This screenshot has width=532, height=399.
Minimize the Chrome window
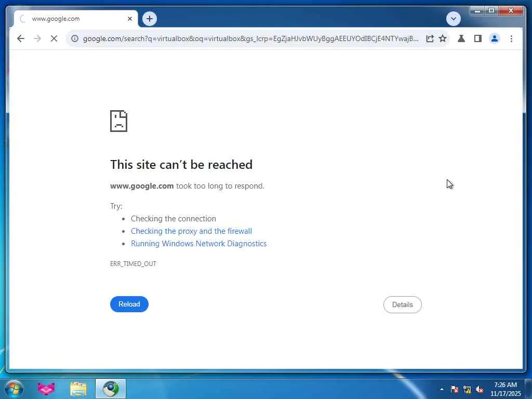pyautogui.click(x=477, y=11)
